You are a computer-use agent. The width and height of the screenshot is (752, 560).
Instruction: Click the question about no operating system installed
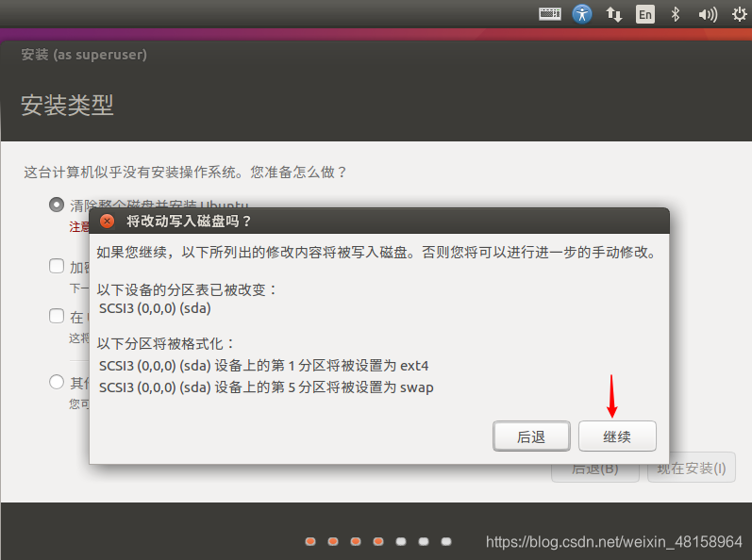(185, 172)
